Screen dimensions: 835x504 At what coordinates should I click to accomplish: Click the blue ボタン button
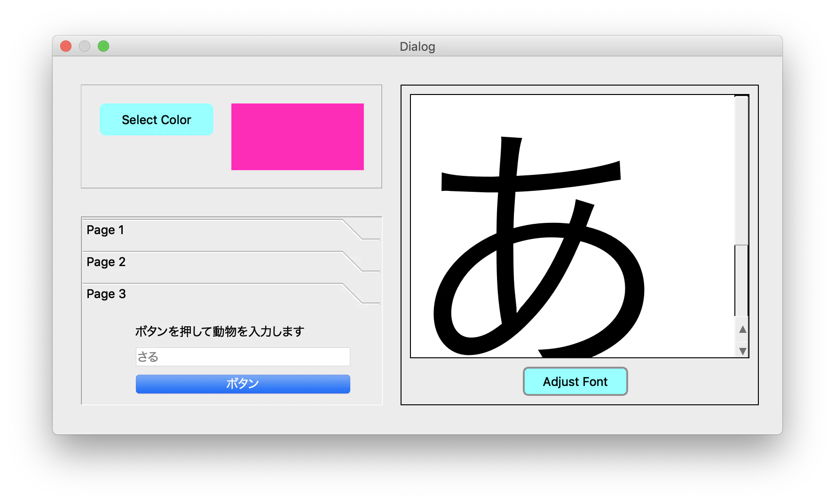243,384
